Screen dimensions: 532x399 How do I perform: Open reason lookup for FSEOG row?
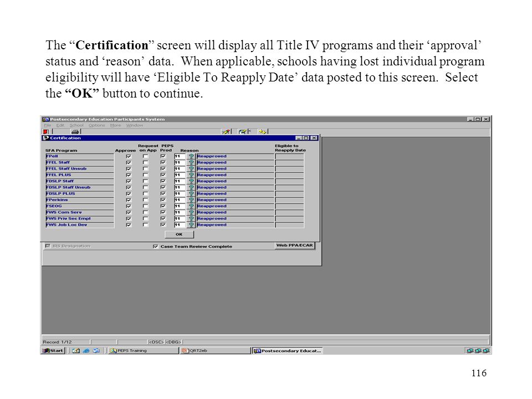191,206
